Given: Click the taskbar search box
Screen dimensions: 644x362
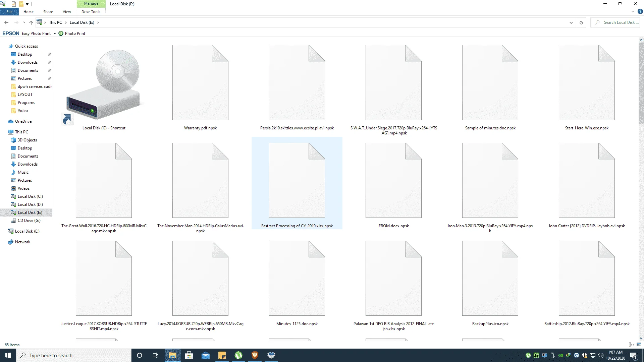Looking at the screenshot, I should [74, 355].
